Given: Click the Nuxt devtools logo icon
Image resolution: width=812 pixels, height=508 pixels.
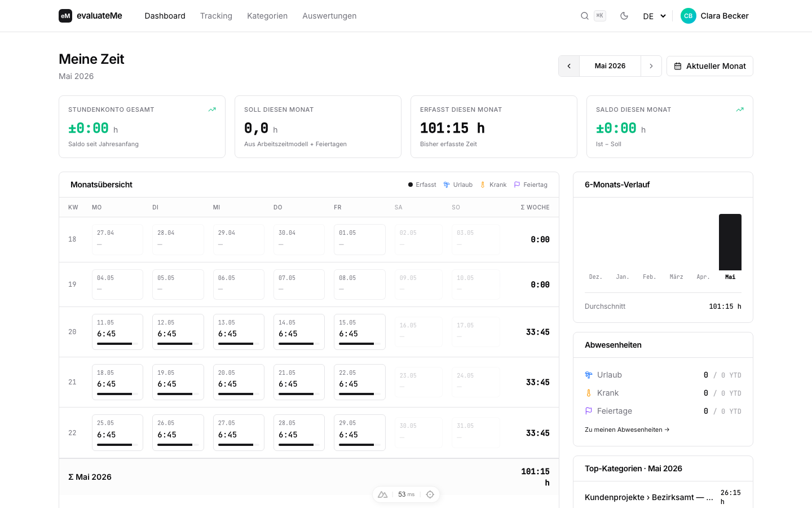Looking at the screenshot, I should click(383, 494).
